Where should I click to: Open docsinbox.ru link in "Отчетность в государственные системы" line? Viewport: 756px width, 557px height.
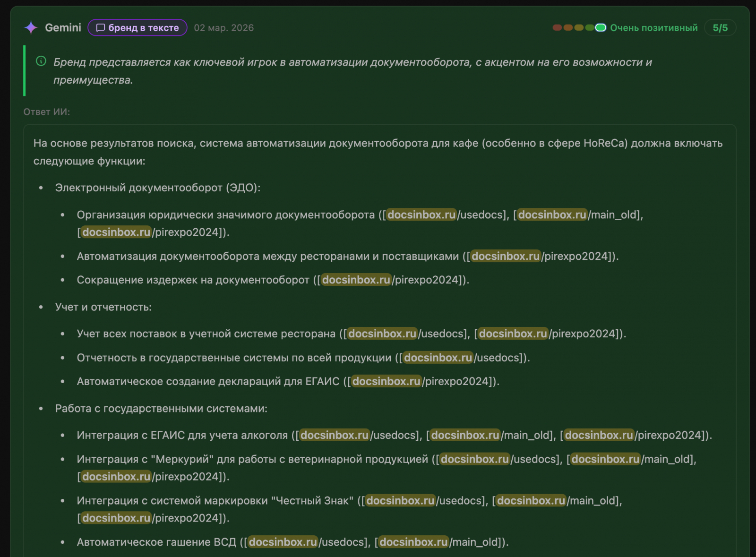(x=438, y=358)
